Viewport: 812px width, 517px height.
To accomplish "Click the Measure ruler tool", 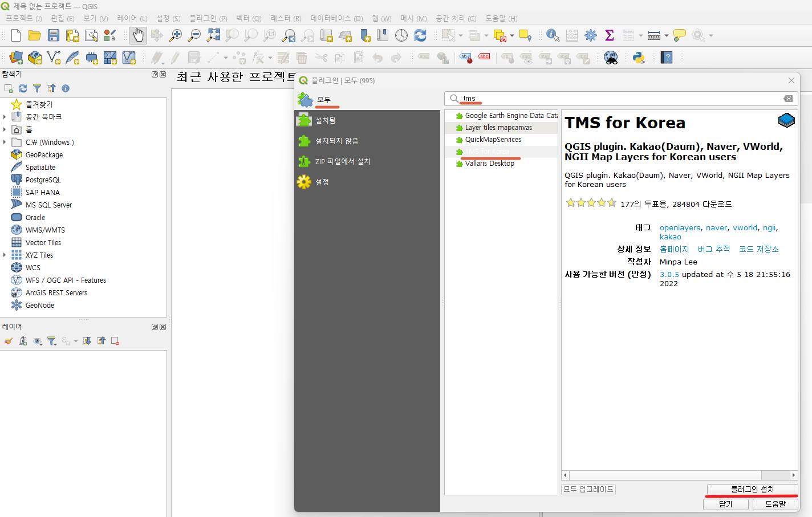I will pos(654,35).
